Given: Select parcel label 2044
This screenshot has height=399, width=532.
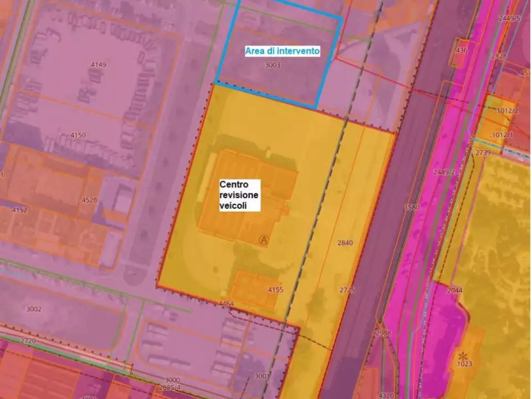Looking at the screenshot, I should point(454,290).
